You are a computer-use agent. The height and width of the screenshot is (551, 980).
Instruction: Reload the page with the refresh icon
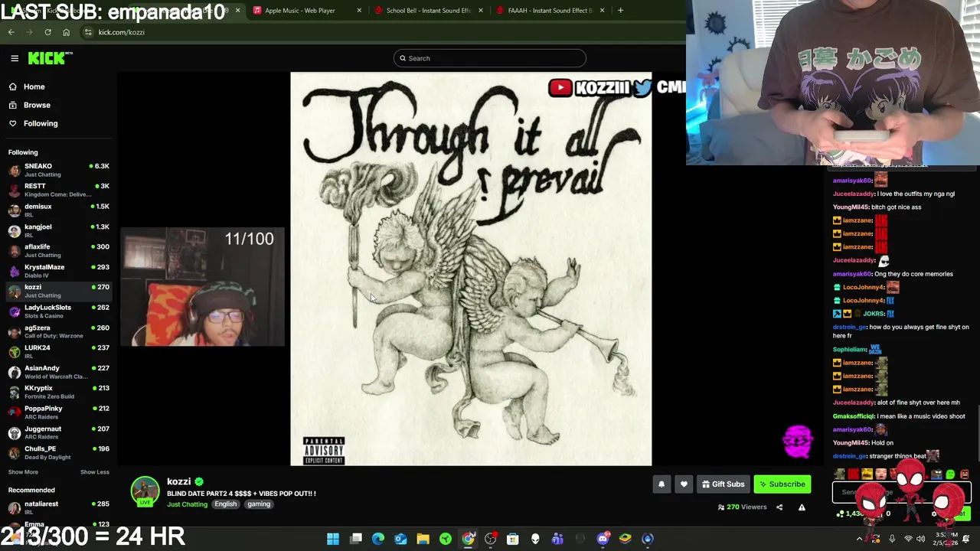(x=47, y=32)
